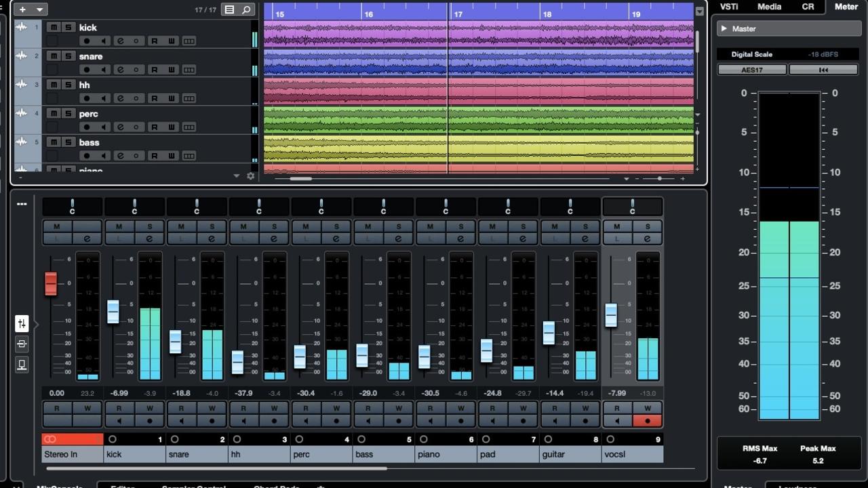Screen dimensions: 868x488
Task: Expand the Master meter section
Action: pos(724,28)
